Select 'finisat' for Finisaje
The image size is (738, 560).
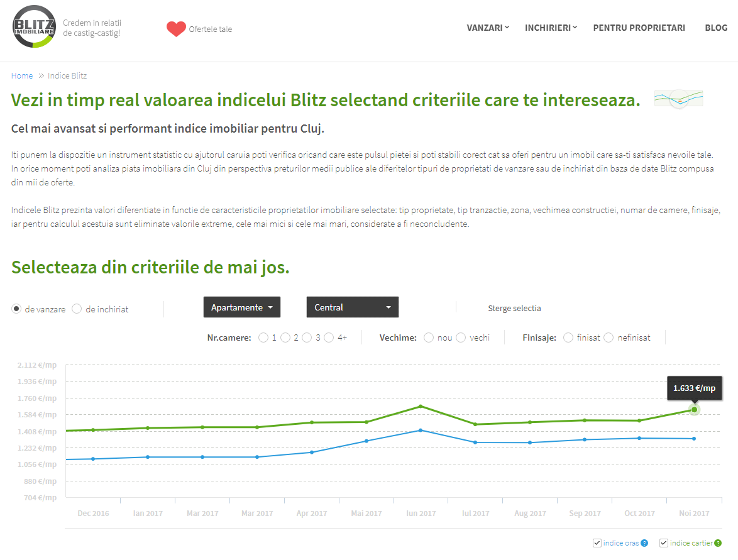coord(568,338)
